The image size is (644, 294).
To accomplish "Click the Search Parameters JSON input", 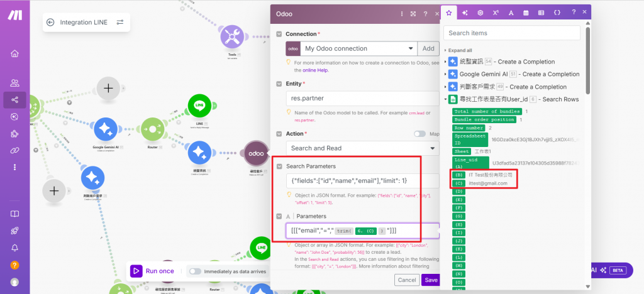I will [363, 181].
